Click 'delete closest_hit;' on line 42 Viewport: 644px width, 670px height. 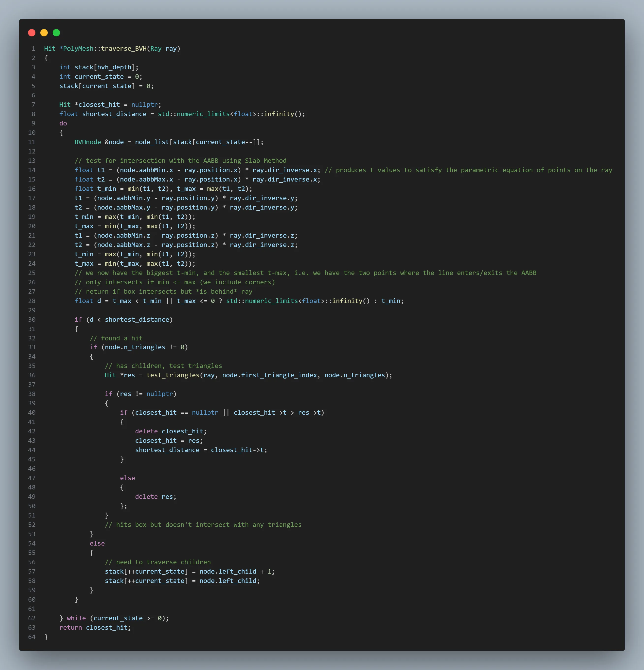pos(171,431)
